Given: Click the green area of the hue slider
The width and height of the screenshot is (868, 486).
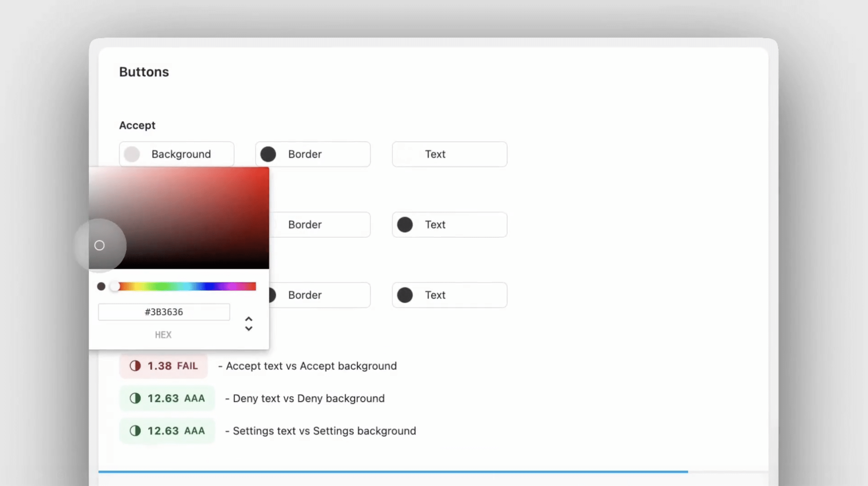Looking at the screenshot, I should coord(163,287).
